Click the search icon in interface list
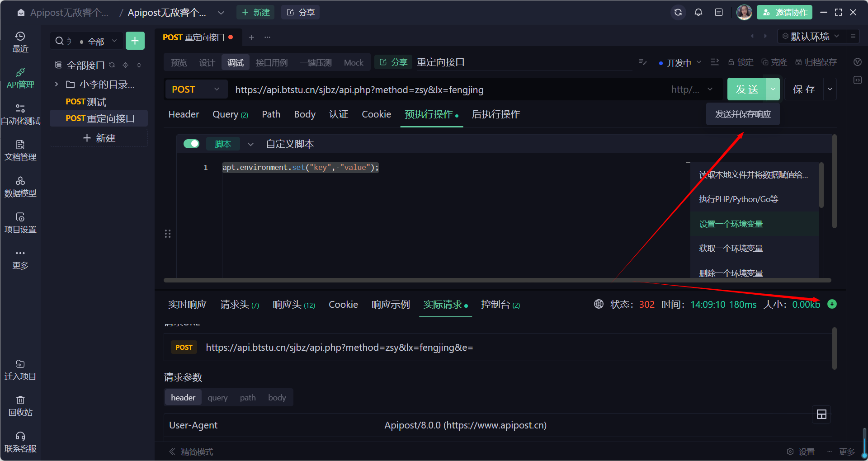 coord(59,41)
